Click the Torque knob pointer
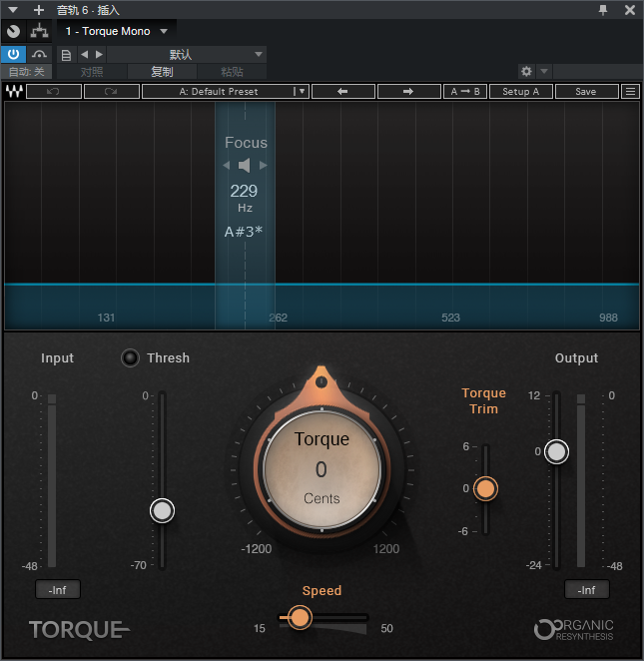 pos(322,382)
